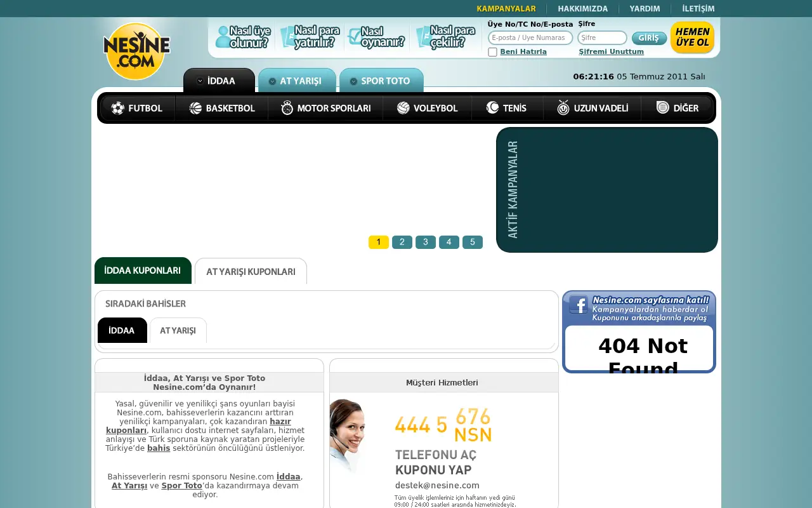This screenshot has width=812, height=508.
Task: Click the HEMEN ÜYE OL button
Action: click(692, 37)
